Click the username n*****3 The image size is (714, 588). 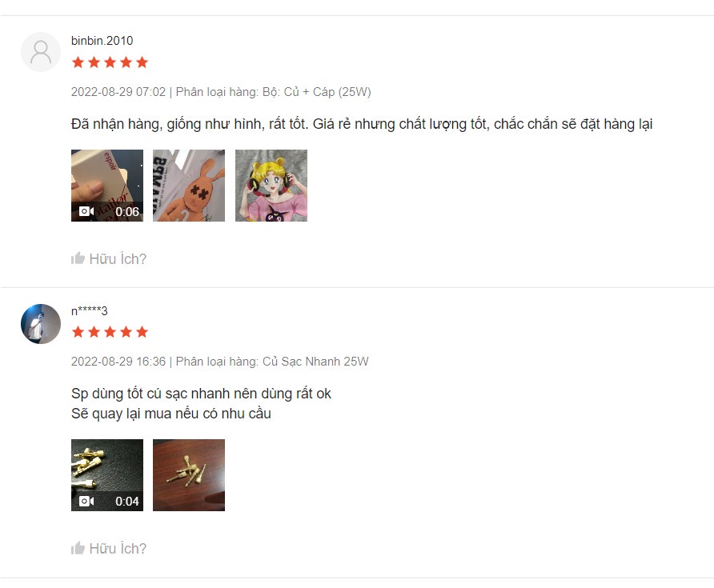click(90, 311)
